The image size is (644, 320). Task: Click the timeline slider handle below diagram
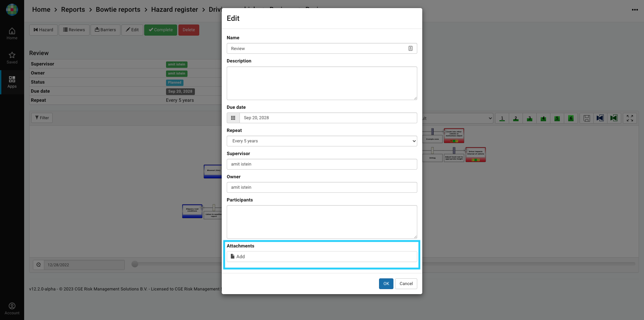(x=135, y=264)
